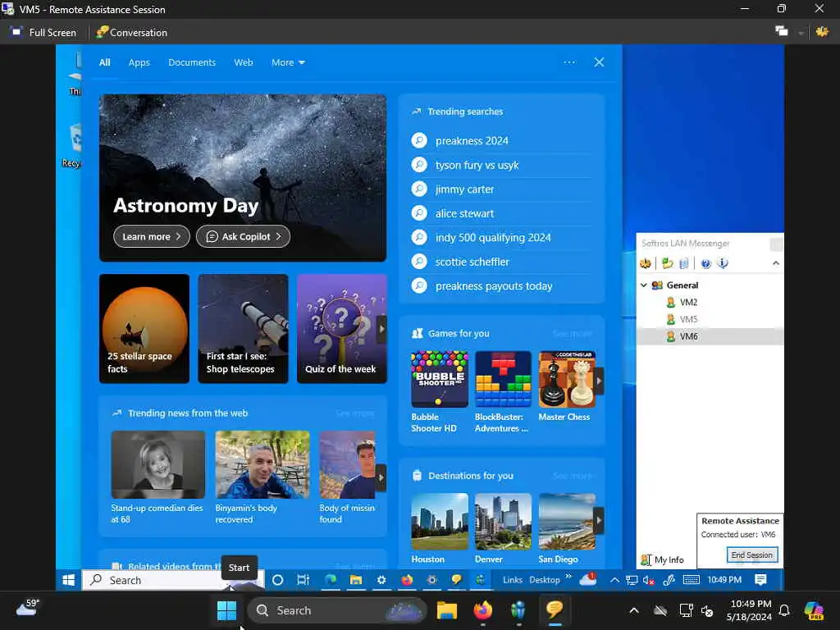Click the remote Windows 10 Start button
This screenshot has height=630, width=840.
[69, 580]
